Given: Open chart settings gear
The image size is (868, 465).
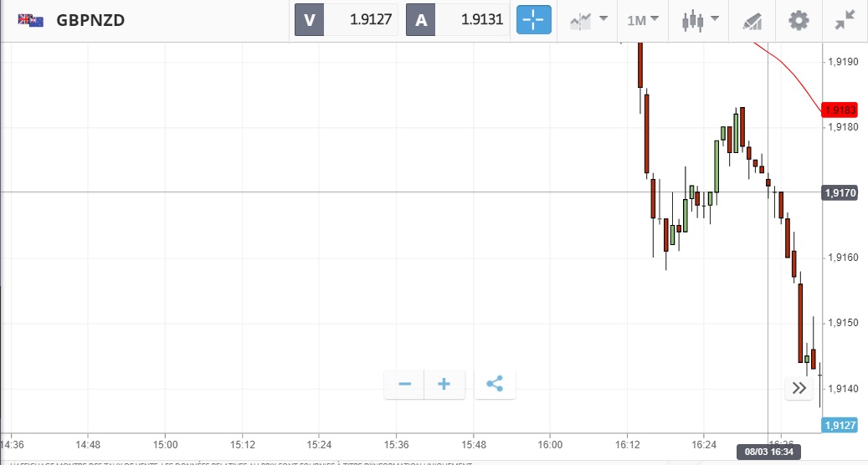Looking at the screenshot, I should [x=799, y=20].
